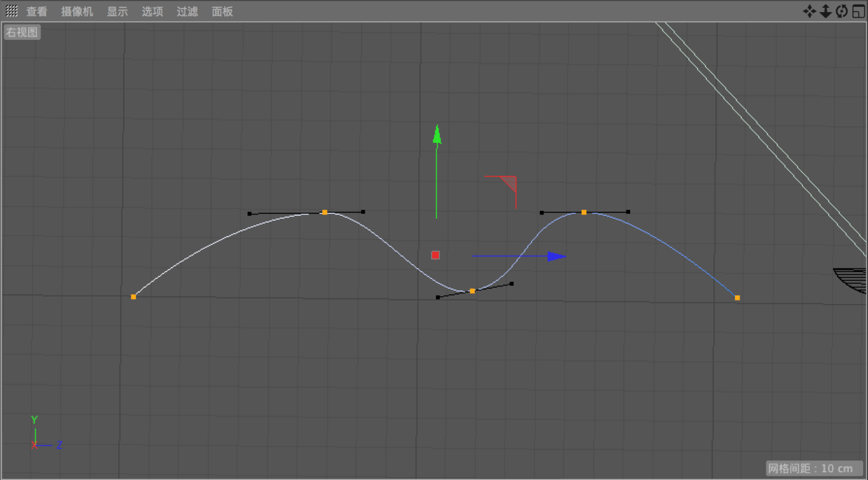Toggle the maximize viewport icon

[858, 11]
